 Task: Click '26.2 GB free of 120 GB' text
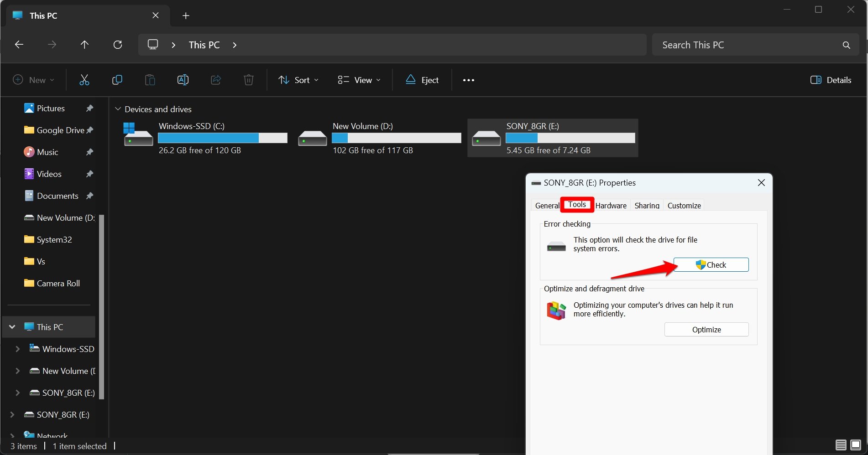(x=200, y=150)
